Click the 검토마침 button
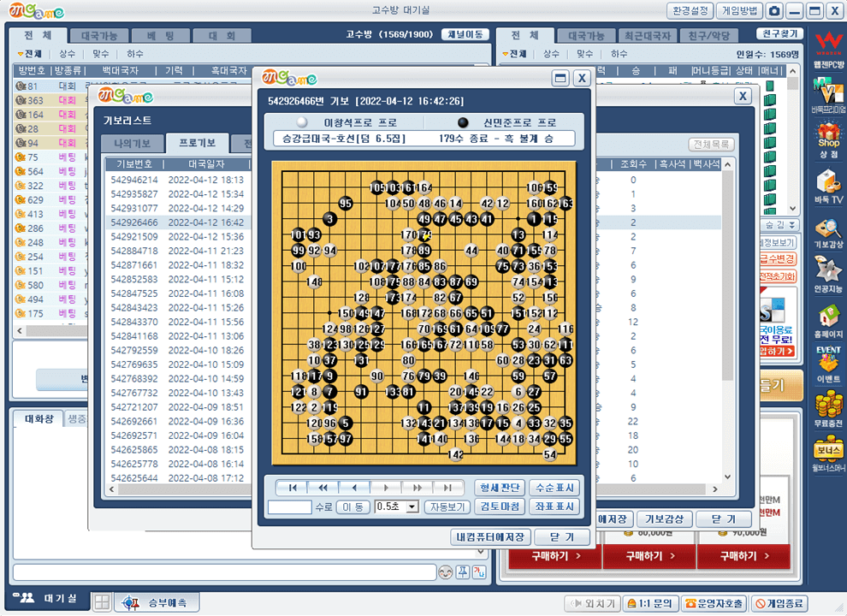The image size is (847, 616). tap(500, 506)
